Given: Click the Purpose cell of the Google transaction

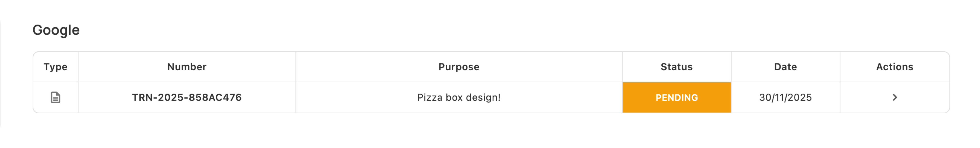Looking at the screenshot, I should coord(459,97).
